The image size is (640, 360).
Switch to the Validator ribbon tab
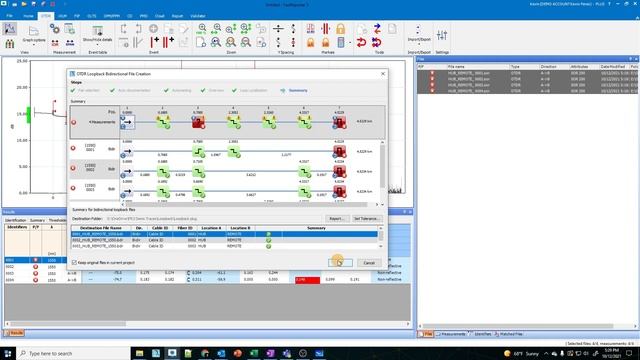pos(198,16)
